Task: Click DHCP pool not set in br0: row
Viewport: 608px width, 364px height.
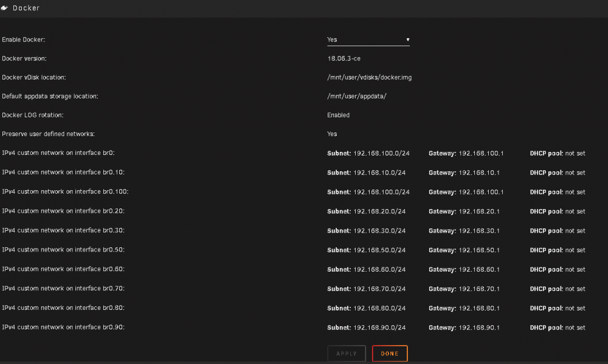Action: pos(558,154)
